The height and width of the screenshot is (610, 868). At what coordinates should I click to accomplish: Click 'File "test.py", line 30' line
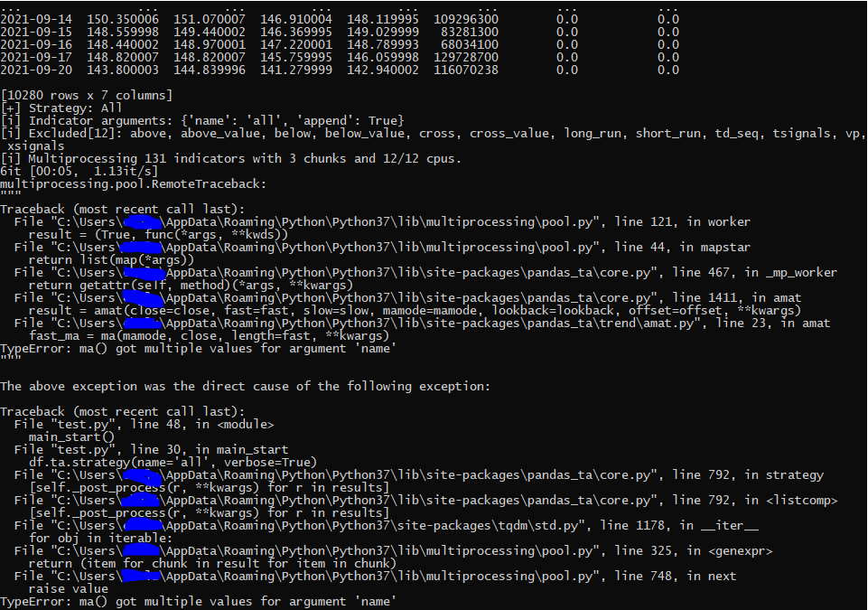tap(151, 450)
